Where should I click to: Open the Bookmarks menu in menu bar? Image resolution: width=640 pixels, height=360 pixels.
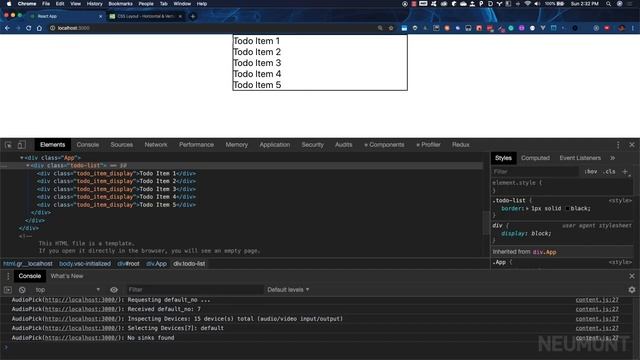(120, 4)
